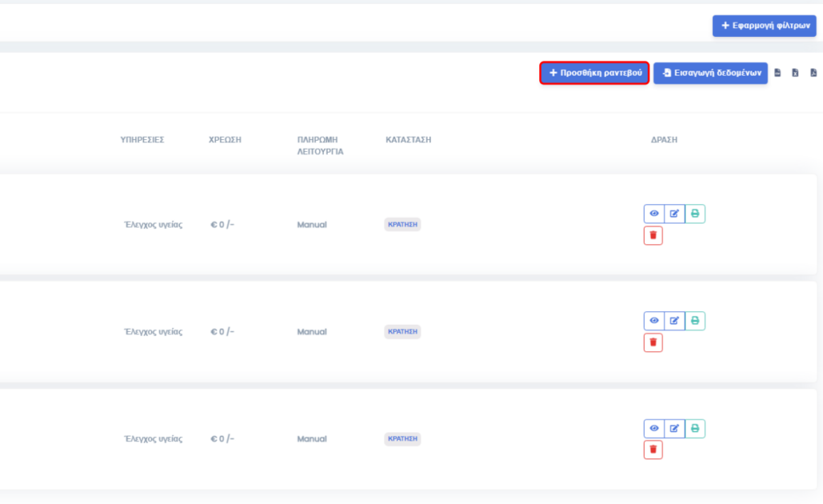Click the Προσθήκη ραντεβού button
823x504 pixels.
click(x=594, y=73)
